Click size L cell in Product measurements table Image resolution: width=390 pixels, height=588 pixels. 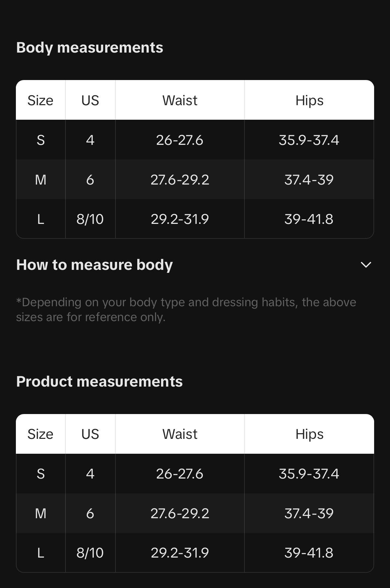40,553
